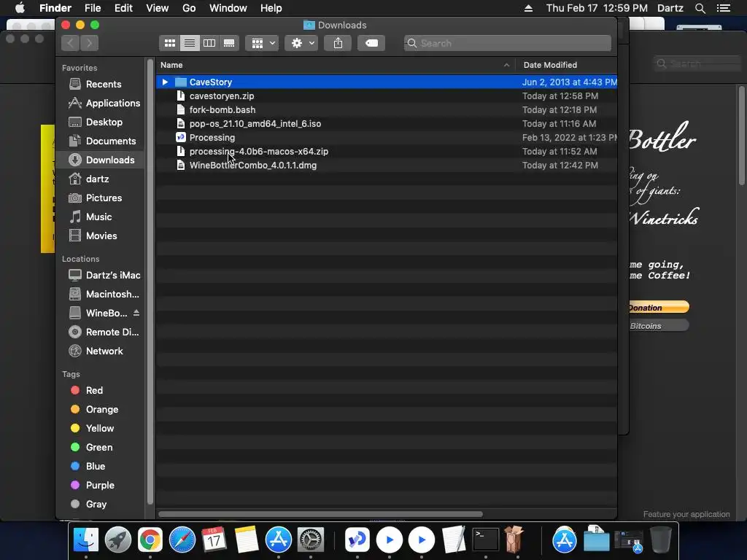Open Launchpad from the Dock

(x=118, y=540)
